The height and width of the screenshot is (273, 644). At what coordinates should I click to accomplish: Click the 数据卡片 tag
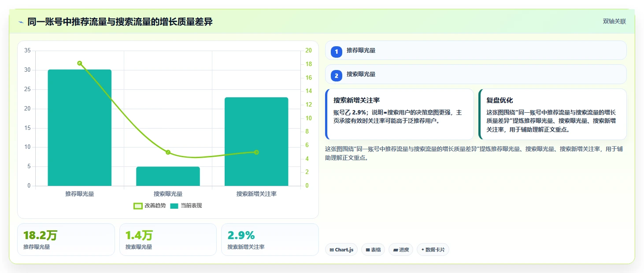[x=433, y=250]
